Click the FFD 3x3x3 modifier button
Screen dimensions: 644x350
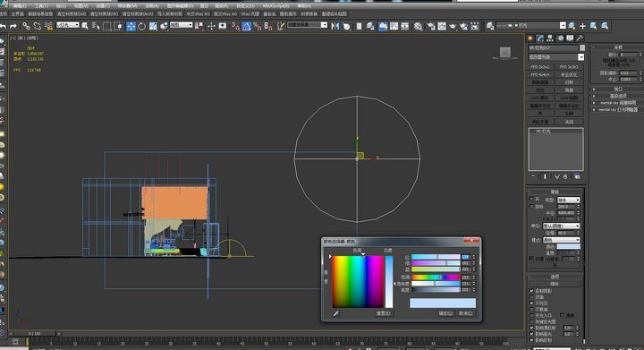(569, 67)
